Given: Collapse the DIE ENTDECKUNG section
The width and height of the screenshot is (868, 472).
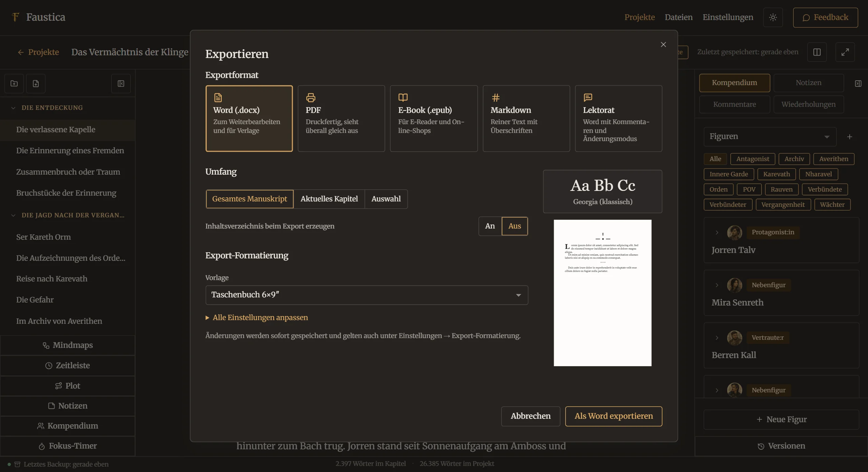Looking at the screenshot, I should coord(13,108).
